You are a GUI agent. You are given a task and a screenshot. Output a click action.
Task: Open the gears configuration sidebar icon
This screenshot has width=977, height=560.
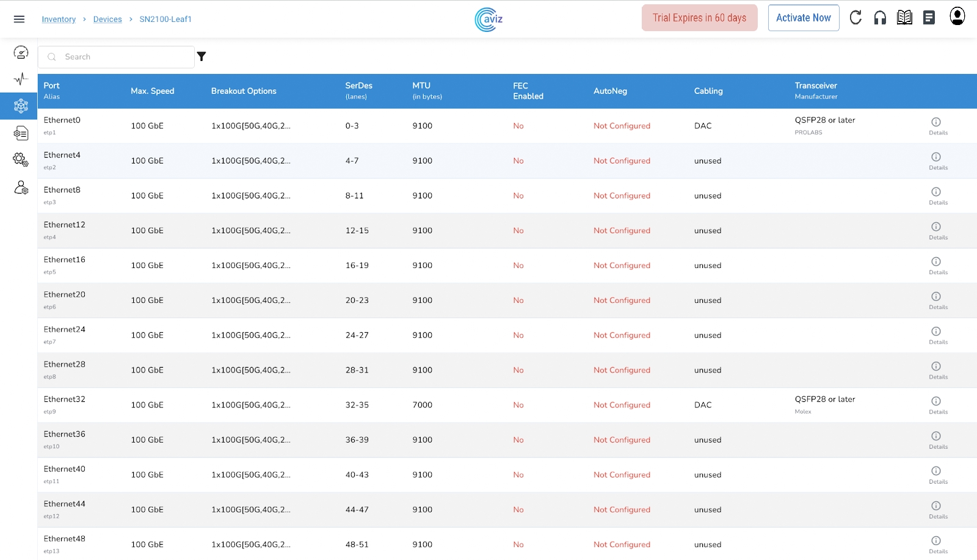[21, 159]
